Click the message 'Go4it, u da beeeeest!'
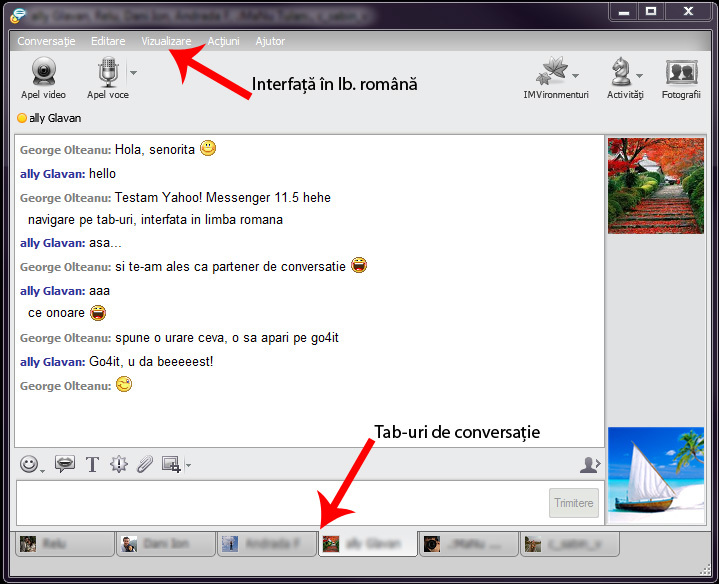Viewport: 719px width, 584px height. click(151, 362)
